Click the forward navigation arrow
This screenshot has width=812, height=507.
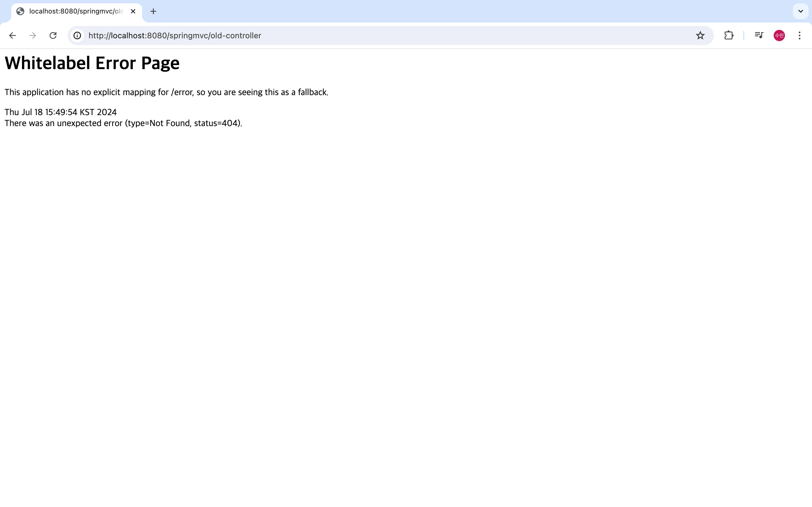click(32, 35)
